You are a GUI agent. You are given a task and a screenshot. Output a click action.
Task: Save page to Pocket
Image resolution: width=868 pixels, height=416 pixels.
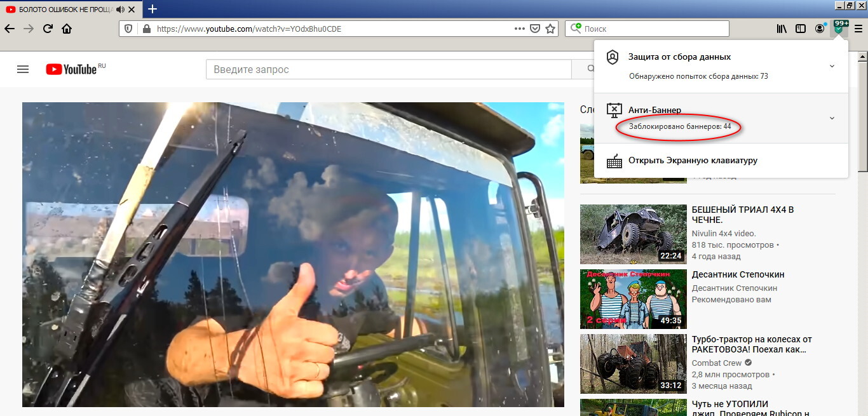pos(535,29)
